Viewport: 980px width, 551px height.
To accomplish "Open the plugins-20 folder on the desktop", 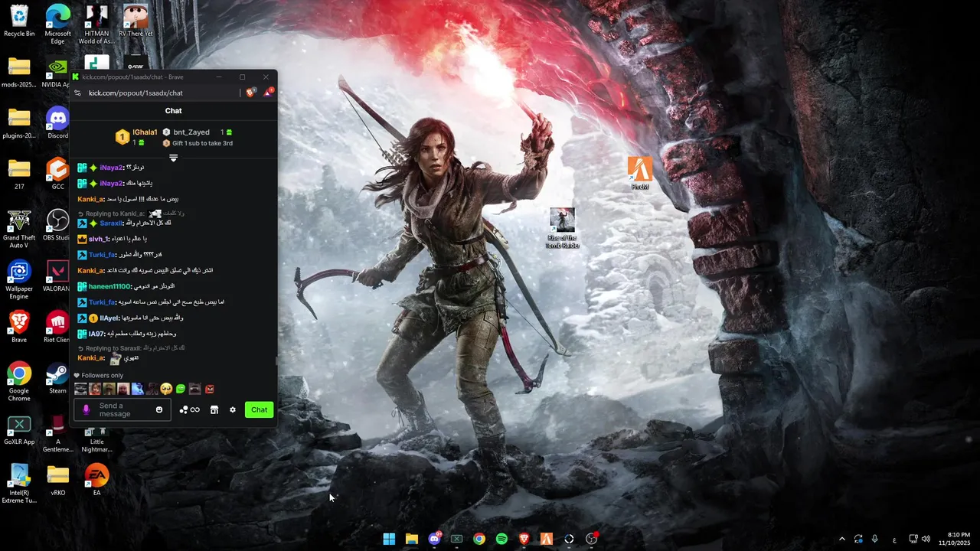I will coord(19,124).
